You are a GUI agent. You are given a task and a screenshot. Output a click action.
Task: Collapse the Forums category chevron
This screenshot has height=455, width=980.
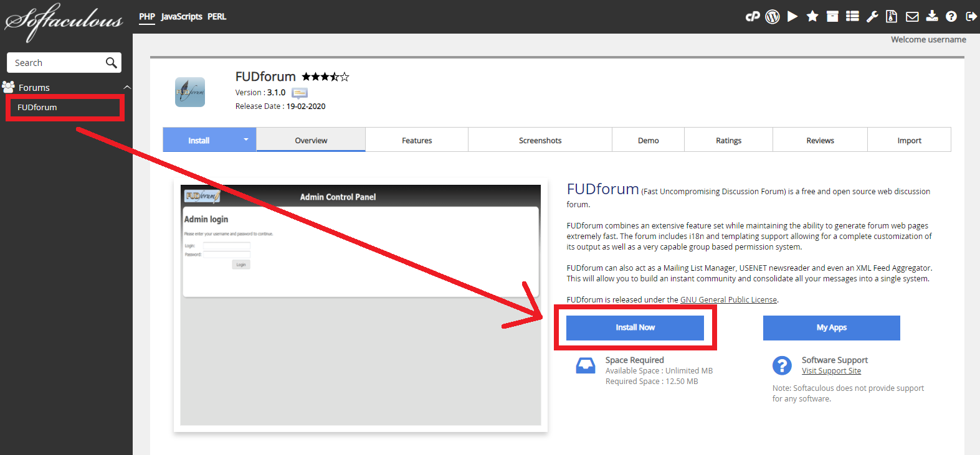tap(127, 88)
